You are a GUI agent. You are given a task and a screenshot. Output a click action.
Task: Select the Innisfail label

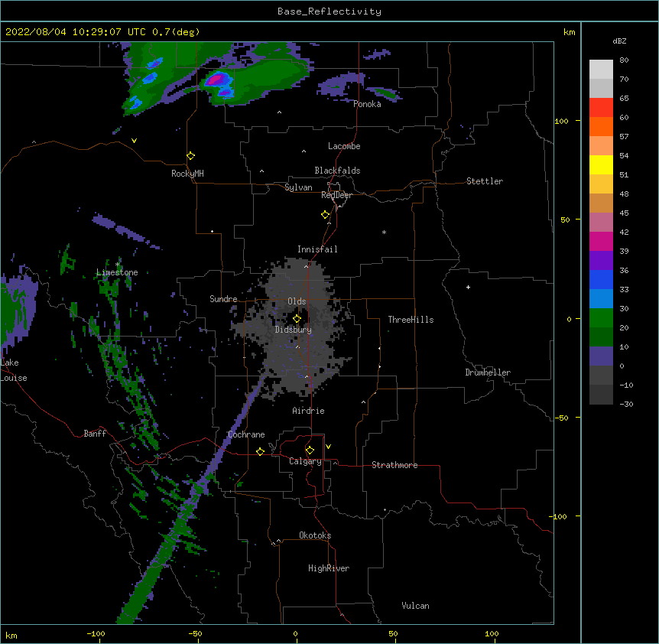pos(317,249)
